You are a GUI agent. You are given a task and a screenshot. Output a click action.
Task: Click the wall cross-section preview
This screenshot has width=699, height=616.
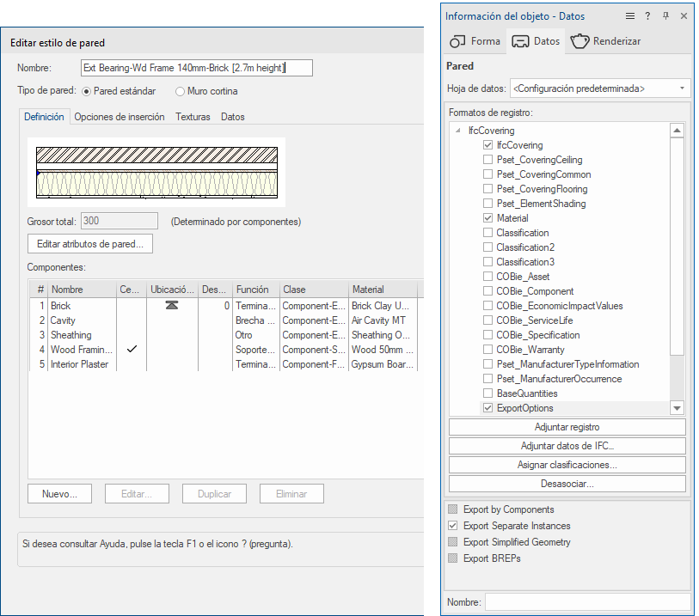(x=156, y=172)
